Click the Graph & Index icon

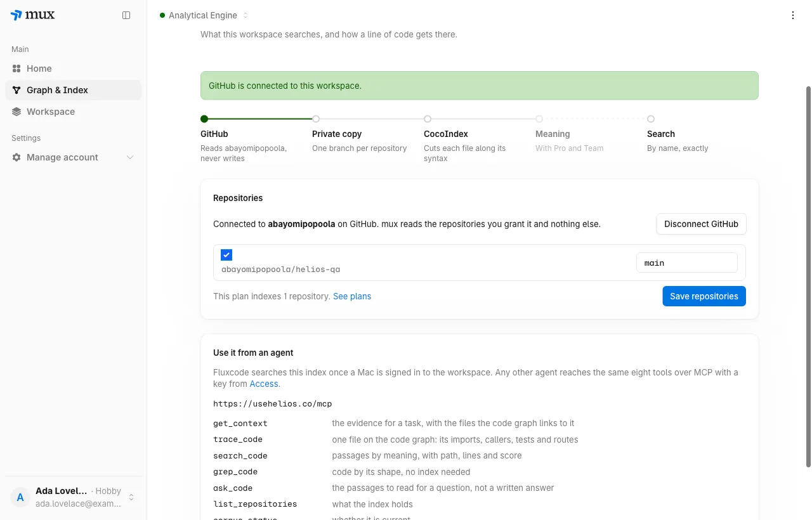coord(16,90)
